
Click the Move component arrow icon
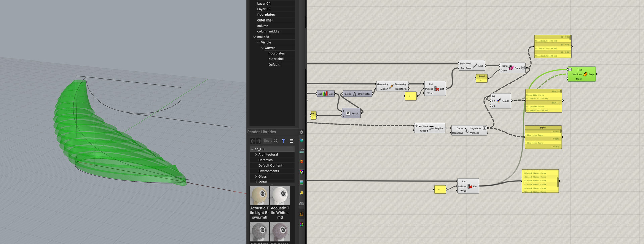tap(391, 87)
